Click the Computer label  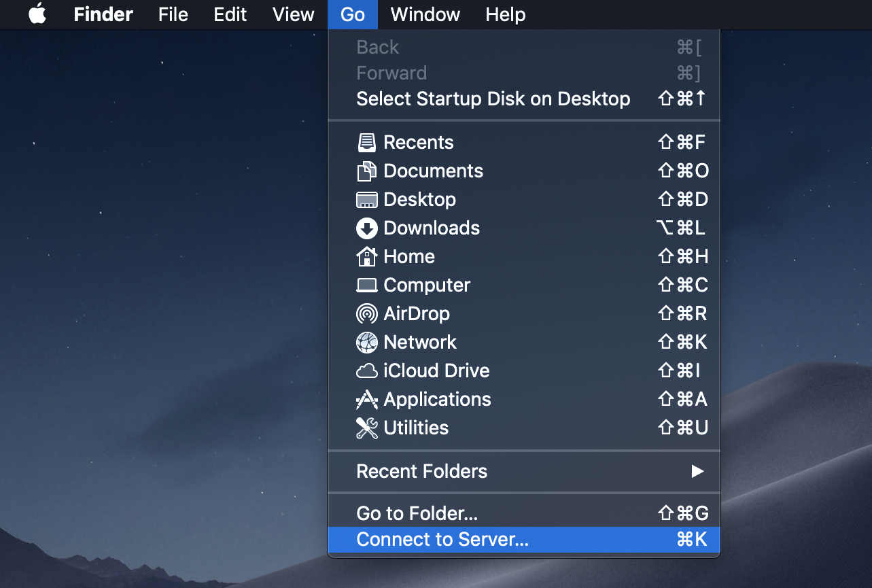[x=427, y=286]
